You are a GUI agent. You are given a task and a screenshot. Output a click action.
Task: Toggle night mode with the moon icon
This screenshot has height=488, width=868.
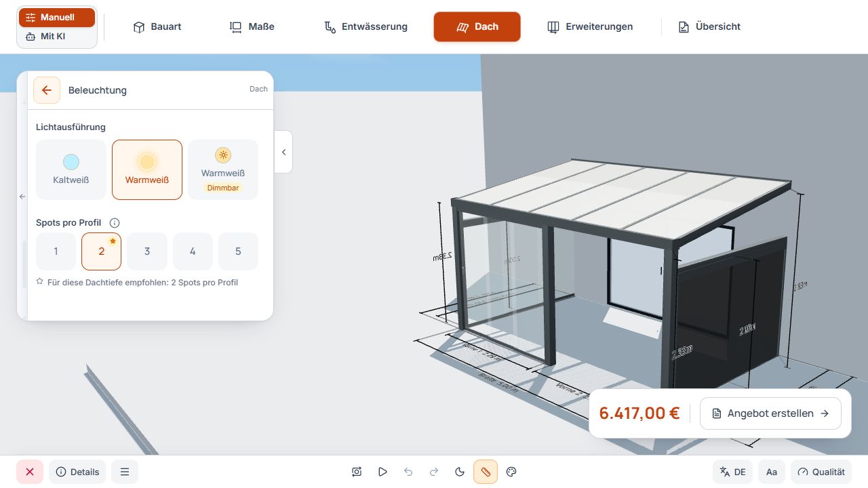[x=460, y=472]
